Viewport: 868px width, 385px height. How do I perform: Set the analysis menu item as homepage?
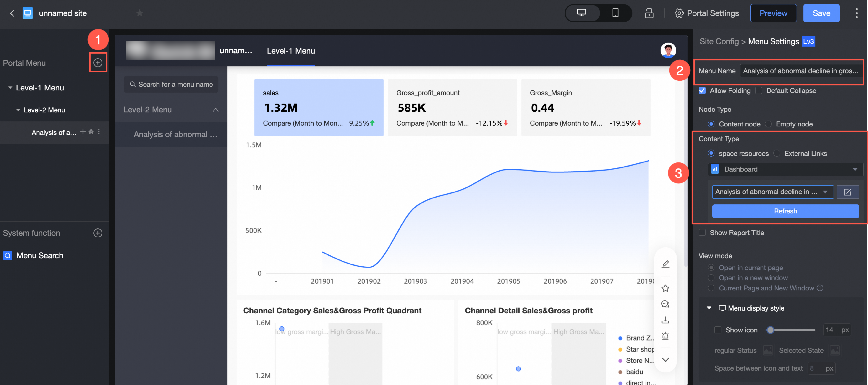coord(91,132)
